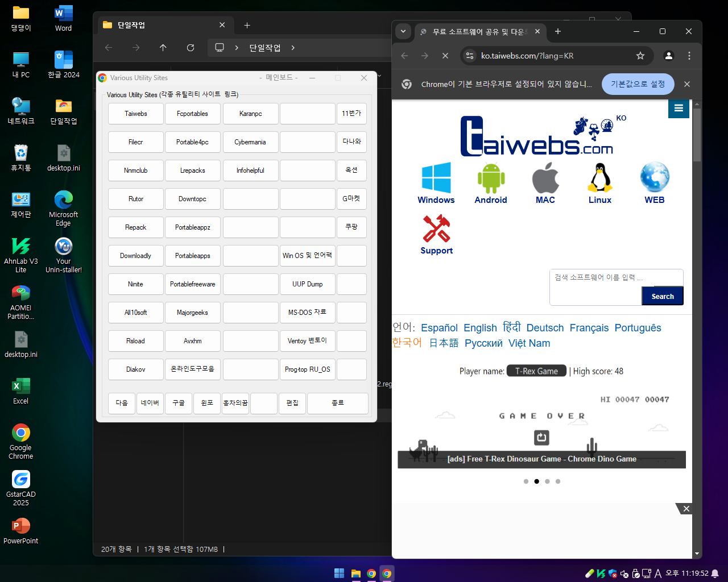Open the Chrome profile icon

[669, 56]
